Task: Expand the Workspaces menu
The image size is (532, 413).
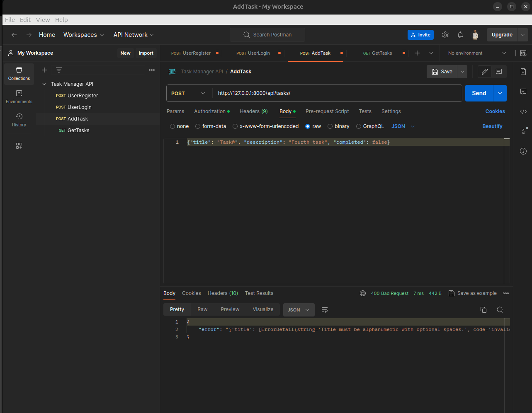Action: (84, 35)
